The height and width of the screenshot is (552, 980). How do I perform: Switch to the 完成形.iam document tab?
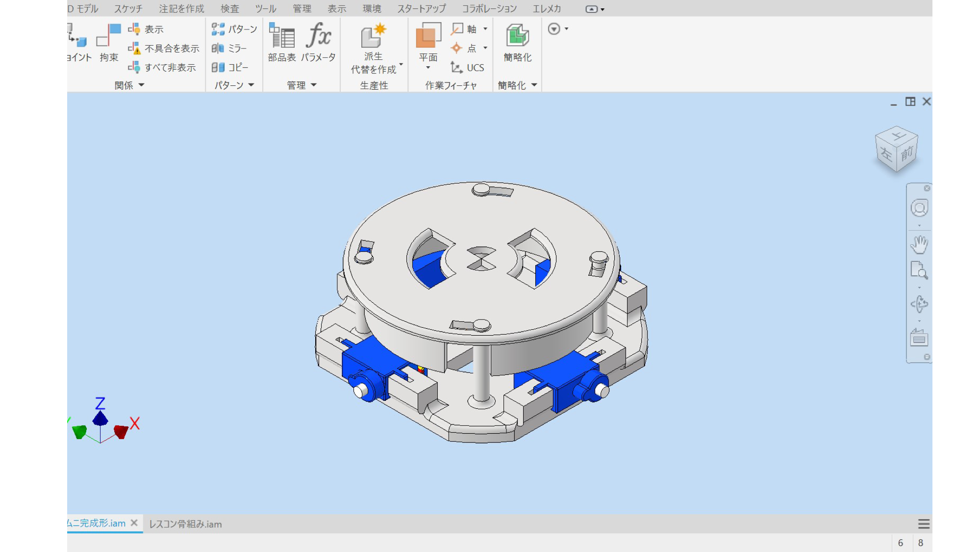click(x=97, y=524)
